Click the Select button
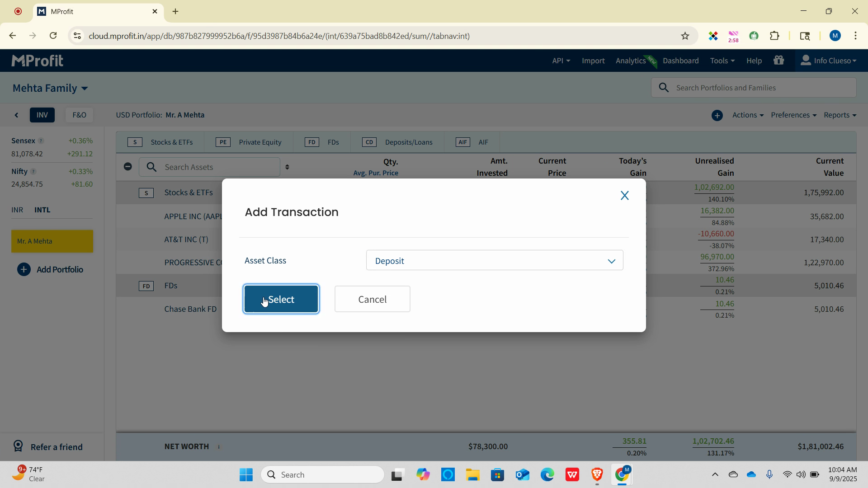868x488 pixels. 281,299
